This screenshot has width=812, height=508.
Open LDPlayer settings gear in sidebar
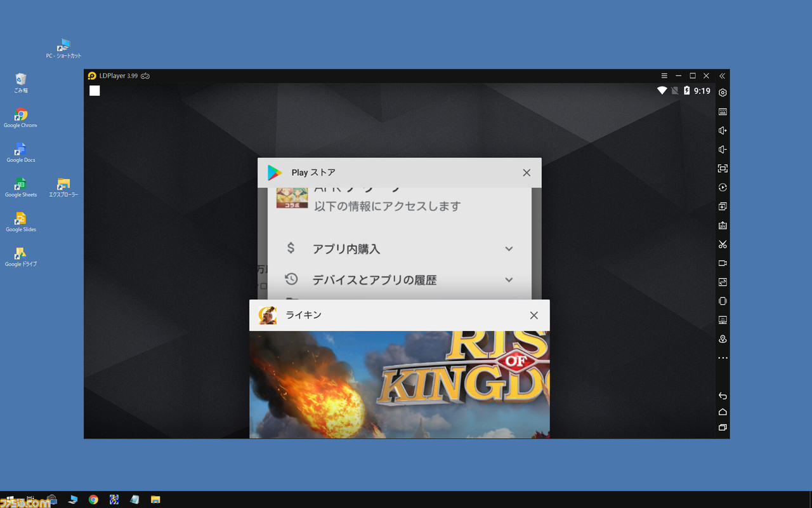tap(723, 93)
